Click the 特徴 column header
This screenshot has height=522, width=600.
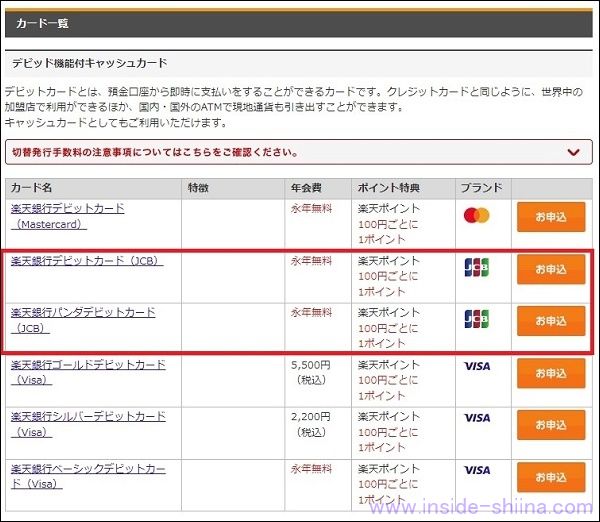(233, 188)
